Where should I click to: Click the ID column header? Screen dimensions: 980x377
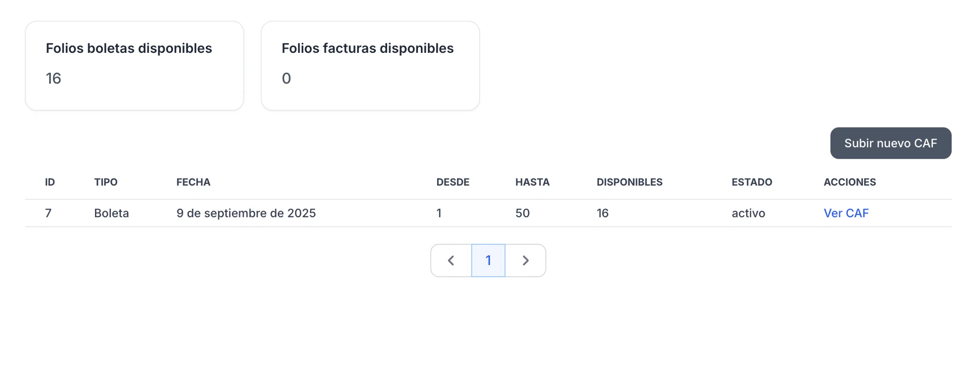(50, 182)
